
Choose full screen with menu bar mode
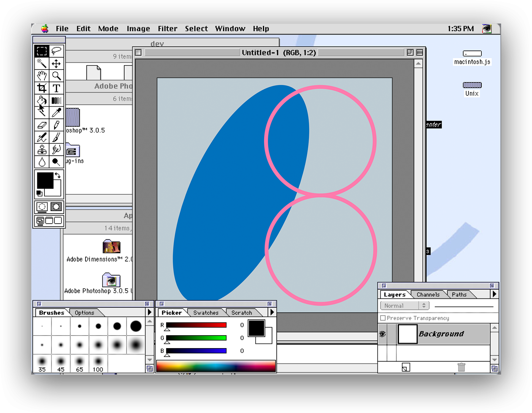[x=49, y=221]
